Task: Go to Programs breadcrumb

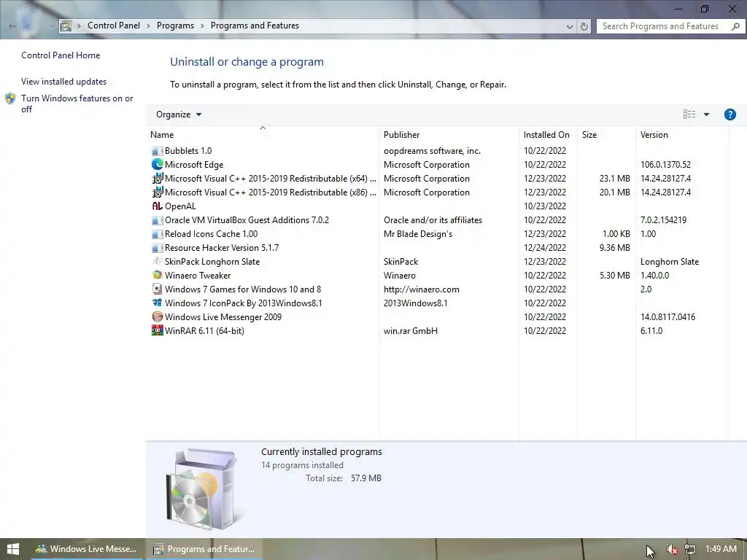Action: point(175,26)
